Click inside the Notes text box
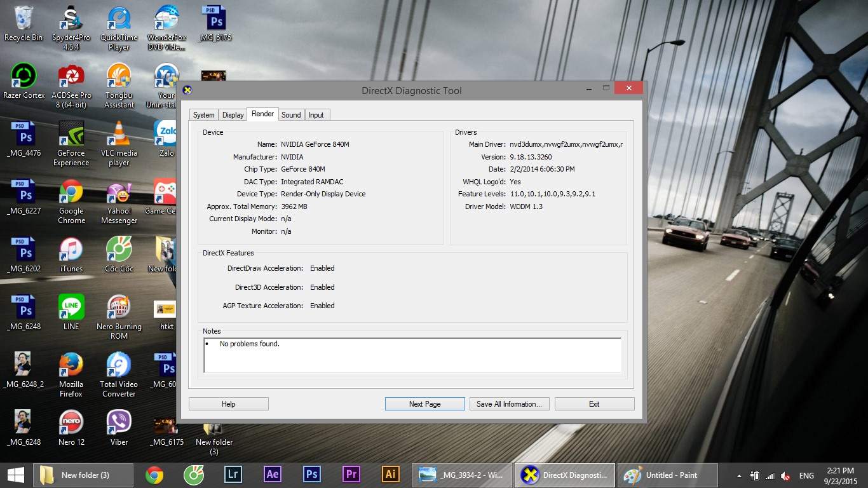 click(x=412, y=355)
